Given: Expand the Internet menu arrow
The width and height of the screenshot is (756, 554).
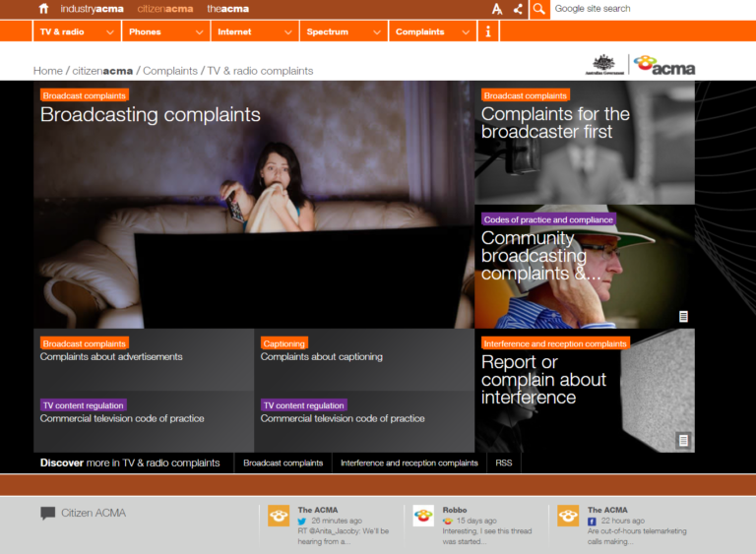Looking at the screenshot, I should [287, 32].
